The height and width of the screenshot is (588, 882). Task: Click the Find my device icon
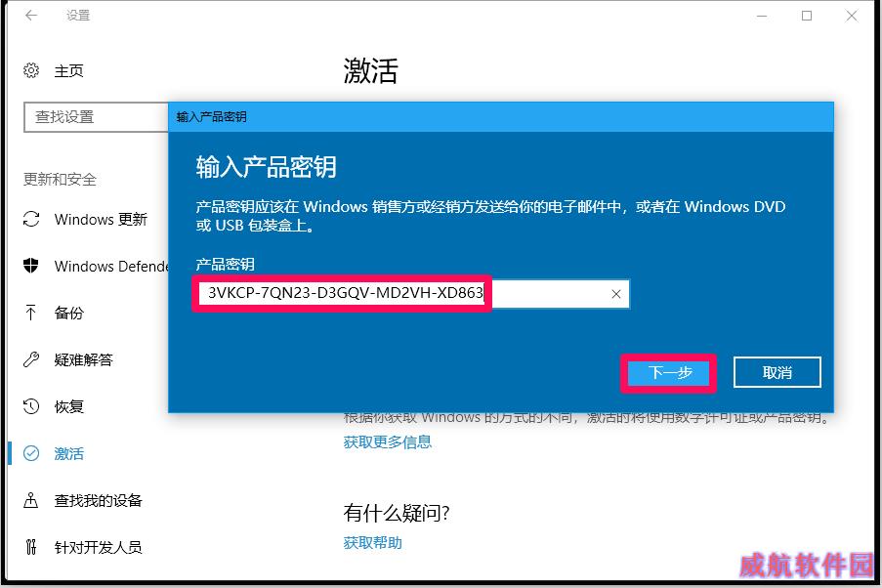click(31, 500)
